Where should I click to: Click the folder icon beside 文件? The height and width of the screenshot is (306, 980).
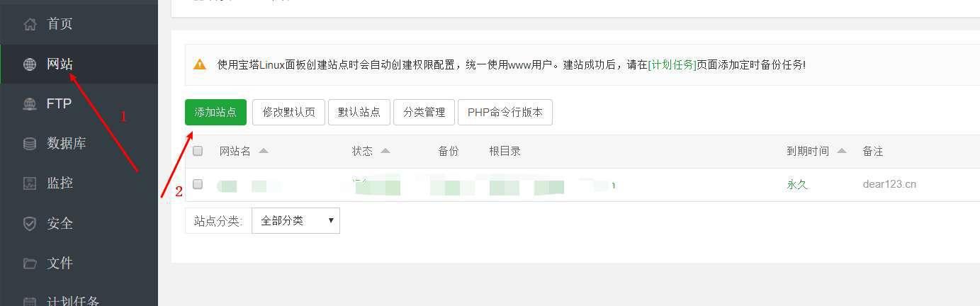tap(30, 263)
